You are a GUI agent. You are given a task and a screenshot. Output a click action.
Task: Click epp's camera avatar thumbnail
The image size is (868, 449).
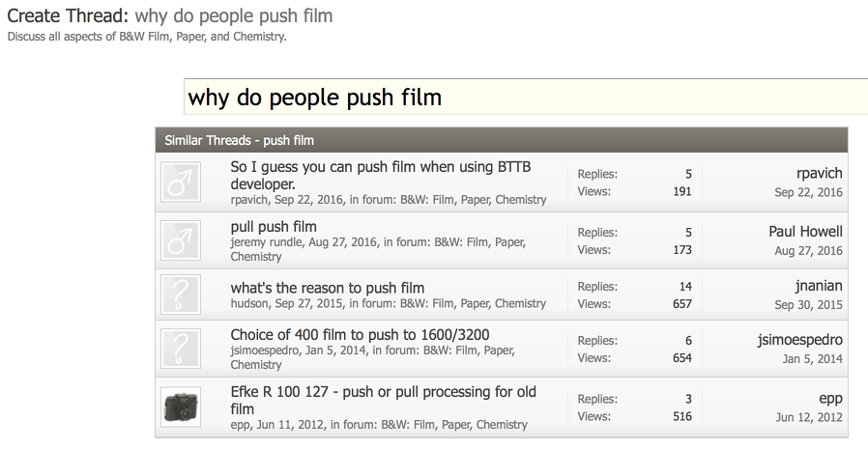[x=181, y=407]
